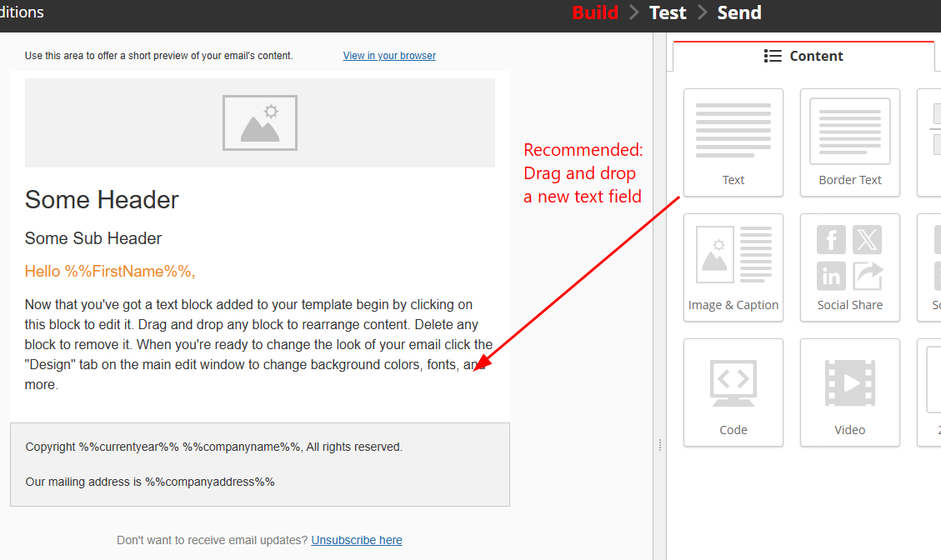Click the Content list icon
Viewport: 941px width, 560px height.
point(773,56)
